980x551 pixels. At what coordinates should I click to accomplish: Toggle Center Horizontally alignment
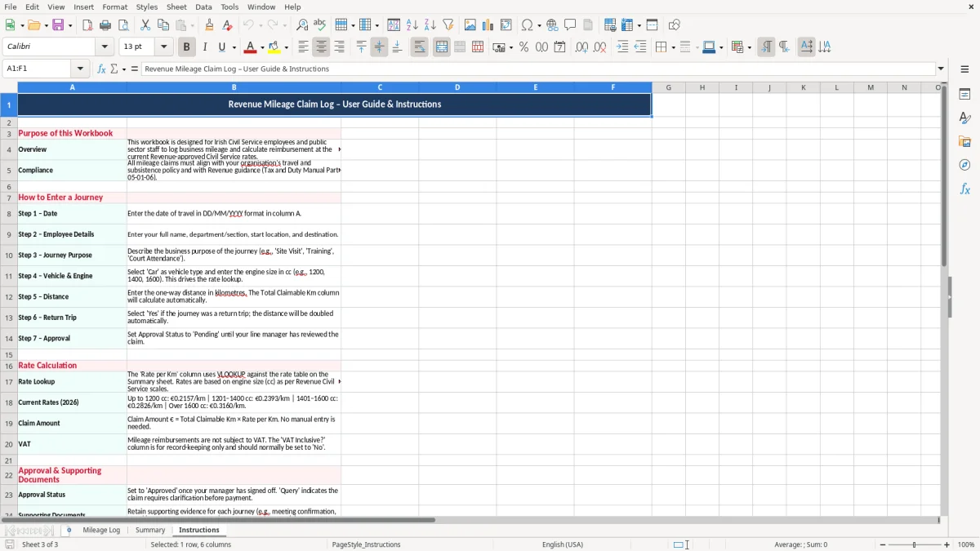321,47
